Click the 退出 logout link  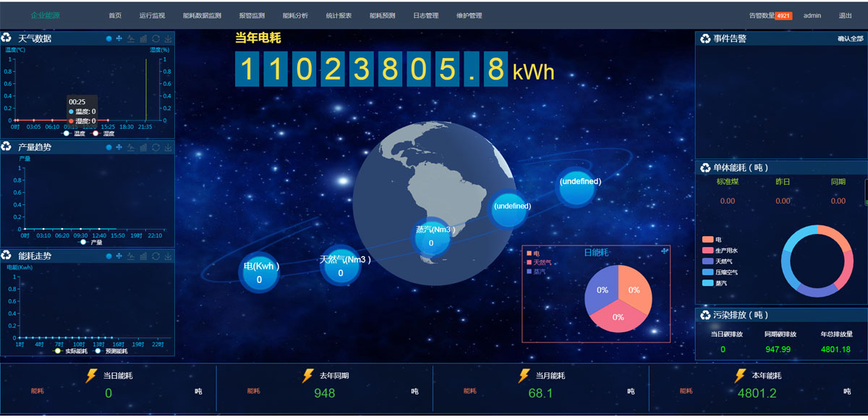(845, 15)
